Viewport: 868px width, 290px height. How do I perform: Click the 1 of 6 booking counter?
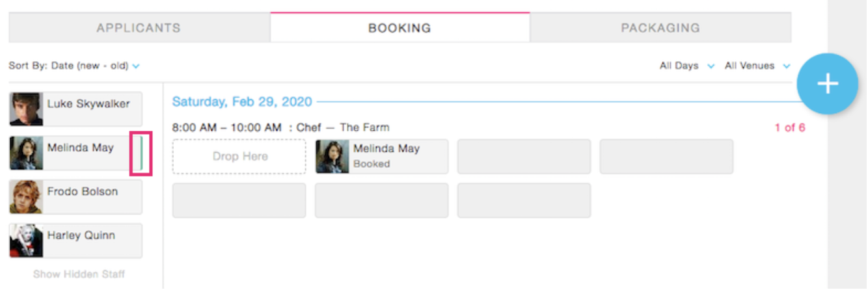pyautogui.click(x=789, y=127)
